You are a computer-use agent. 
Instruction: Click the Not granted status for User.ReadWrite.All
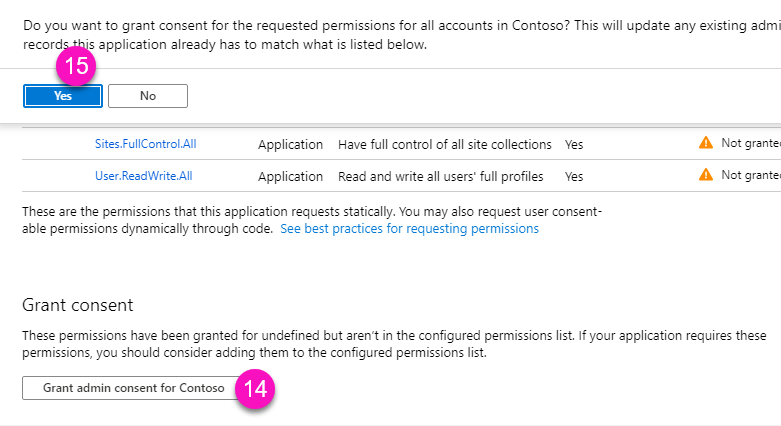750,175
